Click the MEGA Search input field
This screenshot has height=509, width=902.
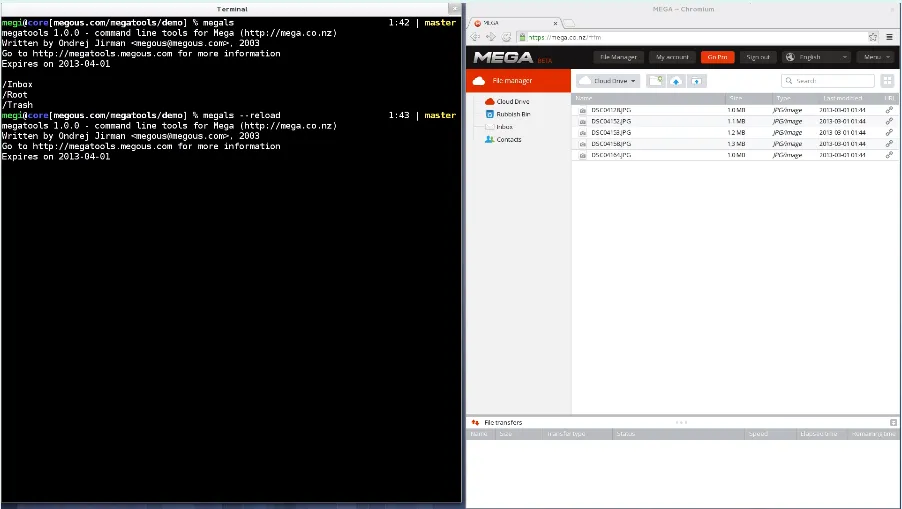tap(828, 81)
